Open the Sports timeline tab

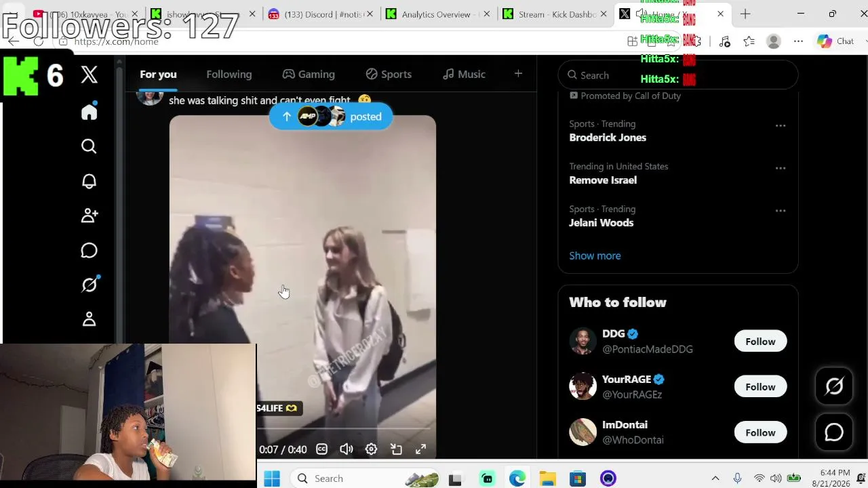tap(389, 74)
